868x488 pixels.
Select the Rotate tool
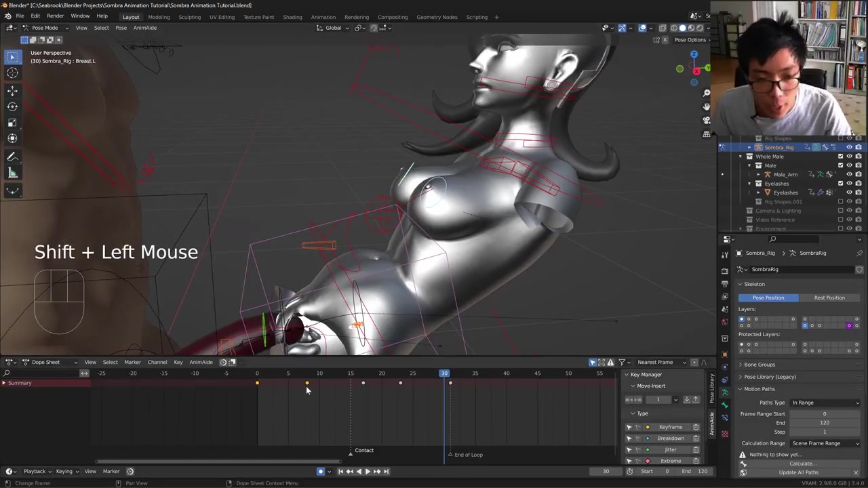tap(12, 106)
